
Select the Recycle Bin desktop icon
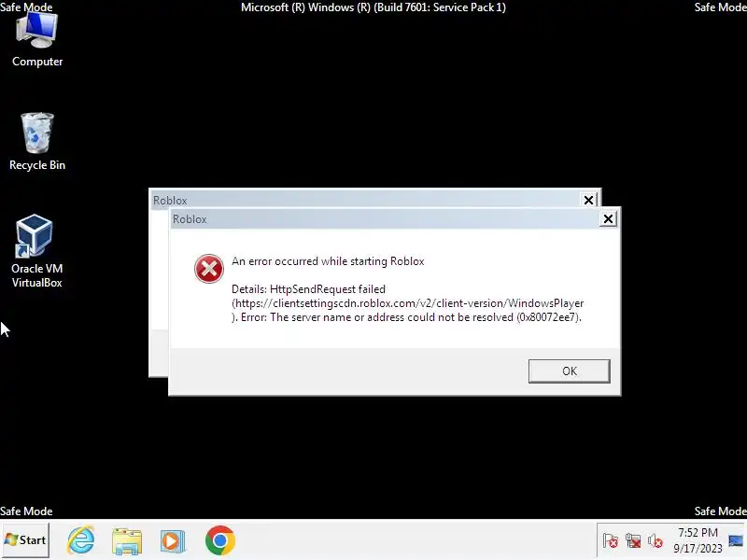tap(37, 142)
